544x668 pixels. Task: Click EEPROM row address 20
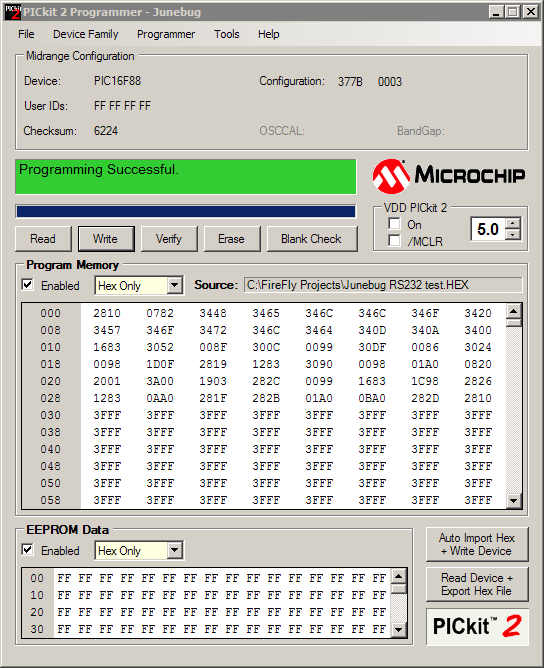[37, 612]
